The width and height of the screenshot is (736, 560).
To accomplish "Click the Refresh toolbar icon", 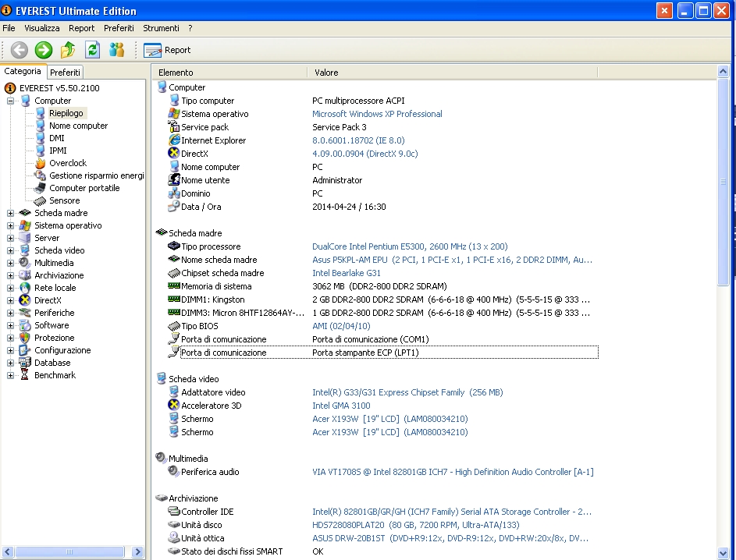I will [92, 50].
